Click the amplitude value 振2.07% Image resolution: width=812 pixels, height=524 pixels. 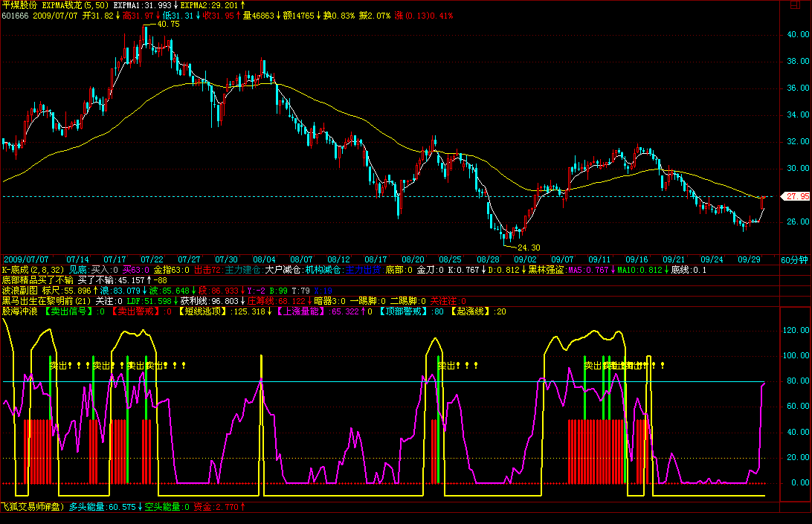[375, 16]
